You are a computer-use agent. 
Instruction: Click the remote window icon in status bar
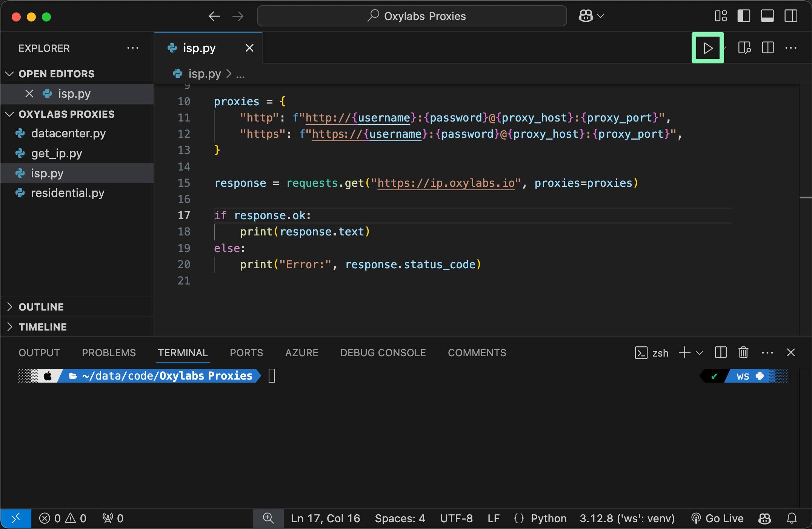[16, 518]
